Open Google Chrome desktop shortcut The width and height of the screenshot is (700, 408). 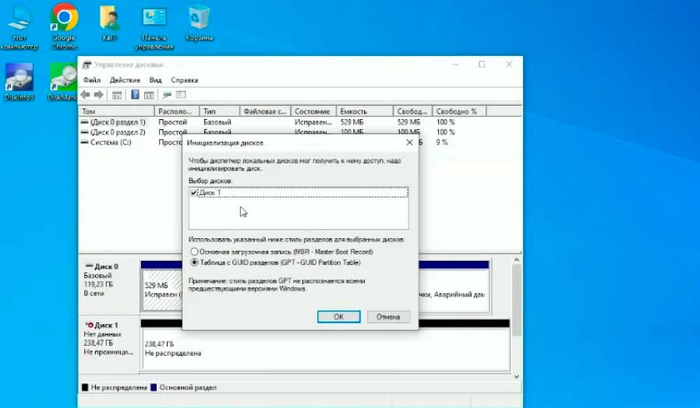pos(64,18)
